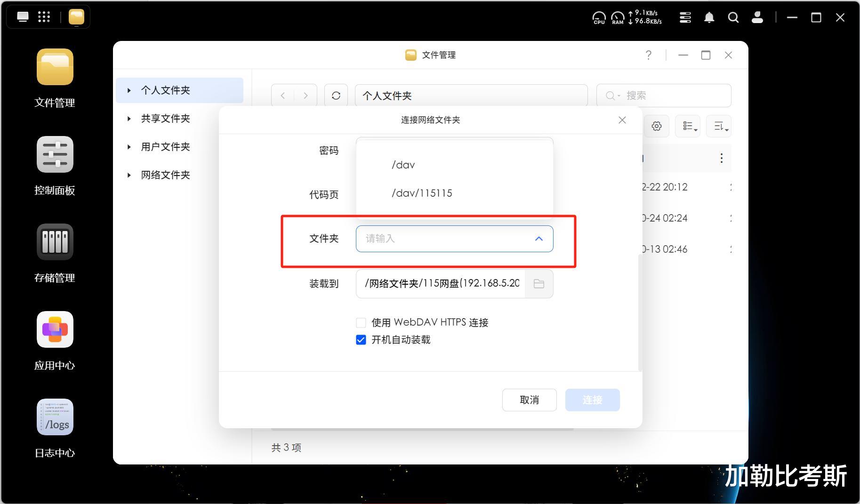Open the task list icon in top bar
860x504 pixels.
coord(685,17)
